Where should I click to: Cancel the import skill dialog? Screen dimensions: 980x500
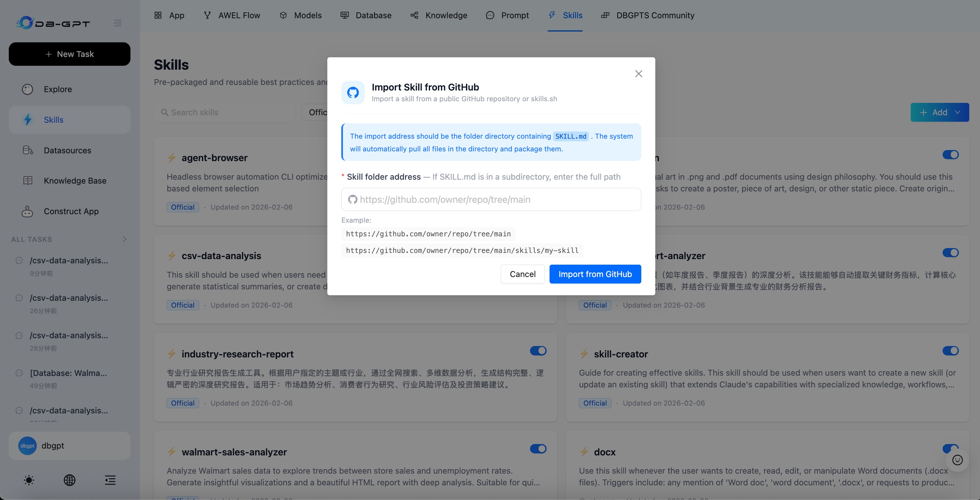[x=522, y=274]
